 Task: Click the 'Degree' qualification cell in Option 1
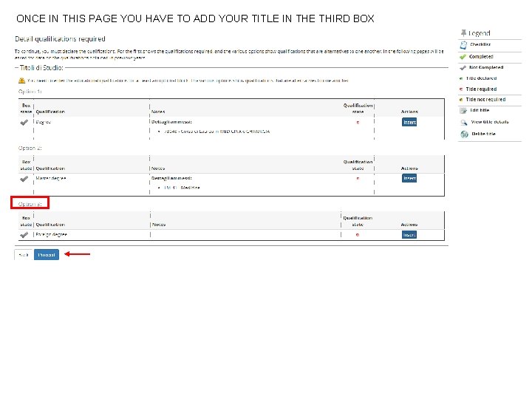coord(44,122)
